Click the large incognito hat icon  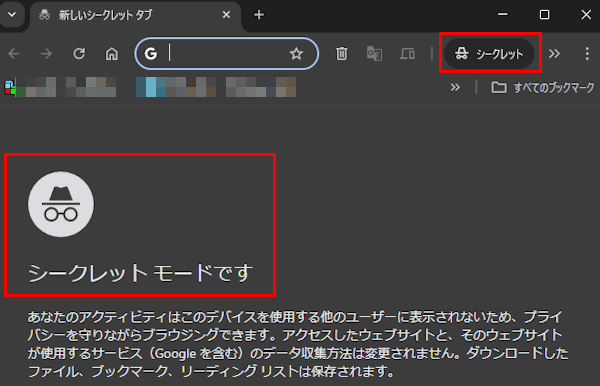[61, 204]
